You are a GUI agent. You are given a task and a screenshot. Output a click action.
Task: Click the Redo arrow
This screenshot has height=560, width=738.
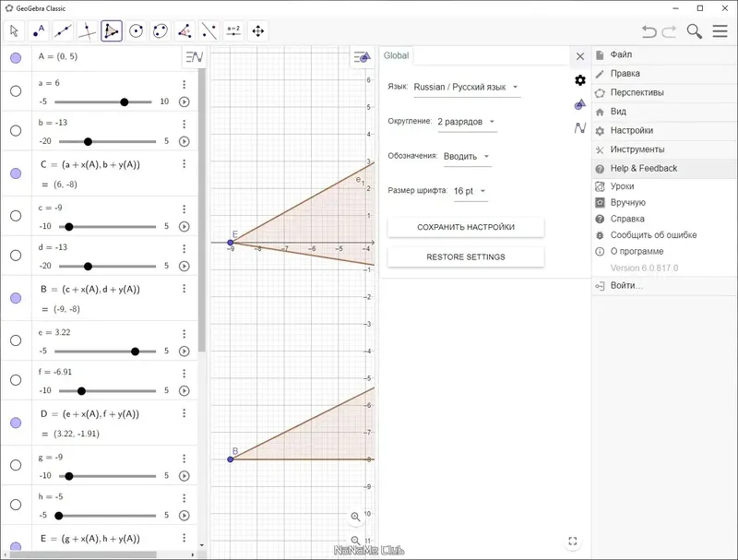(669, 31)
